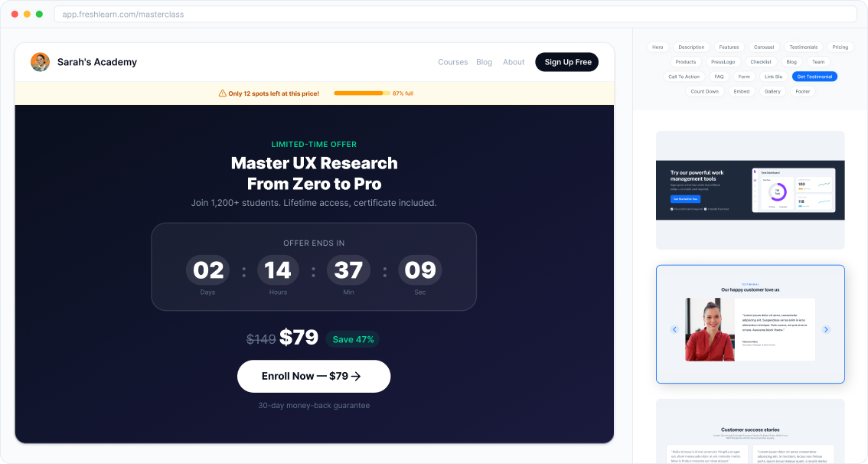Click the red close window dot

click(x=15, y=15)
